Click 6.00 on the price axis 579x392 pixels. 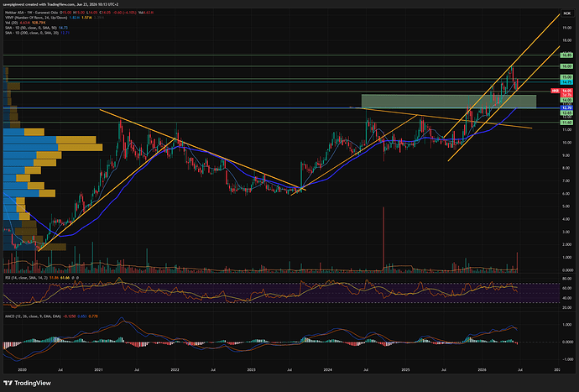tap(567, 194)
